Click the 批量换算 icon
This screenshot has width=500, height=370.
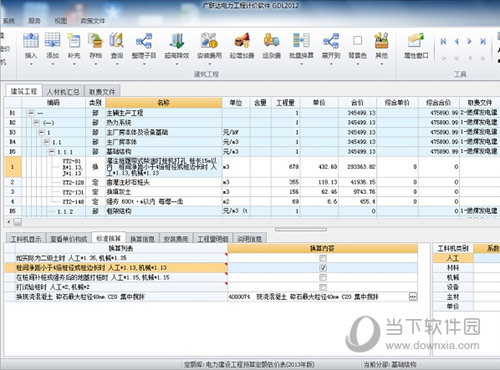tap(301, 41)
